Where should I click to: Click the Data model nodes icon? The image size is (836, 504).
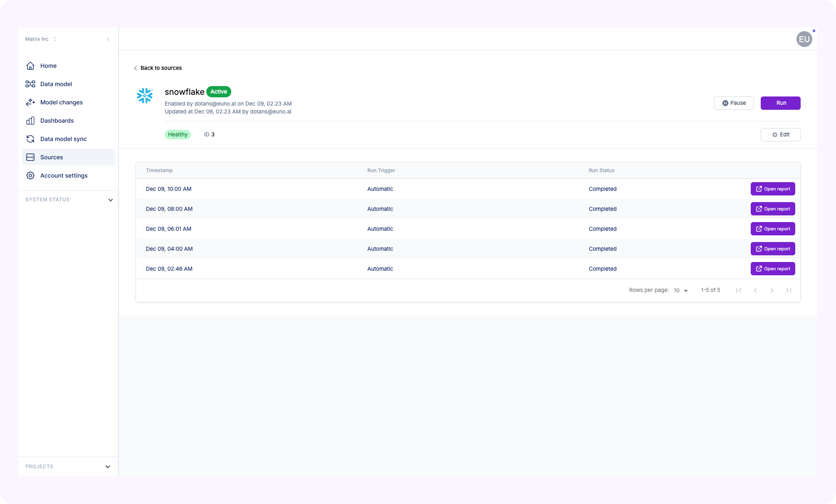click(30, 84)
